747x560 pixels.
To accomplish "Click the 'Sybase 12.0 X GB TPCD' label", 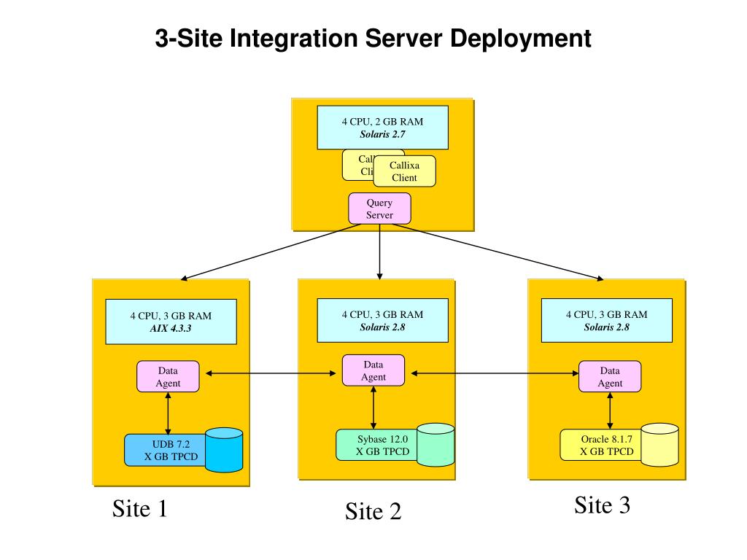I will 377,446.
